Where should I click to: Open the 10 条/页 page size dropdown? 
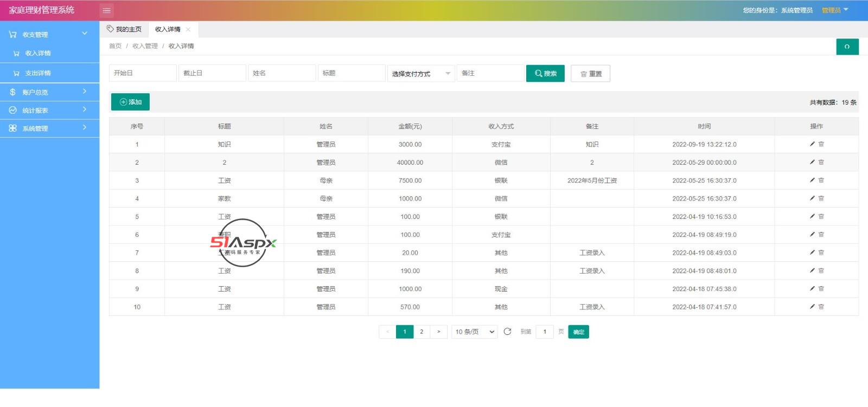[x=475, y=332]
